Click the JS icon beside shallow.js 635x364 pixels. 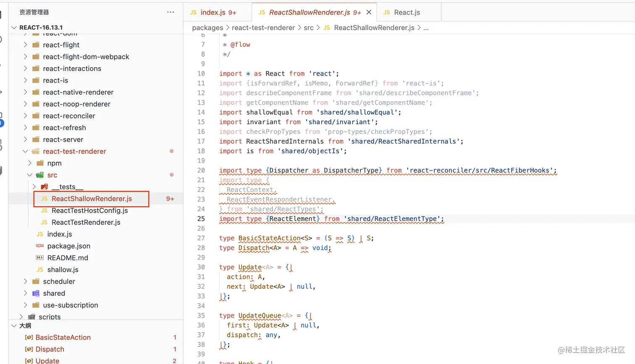pos(40,270)
